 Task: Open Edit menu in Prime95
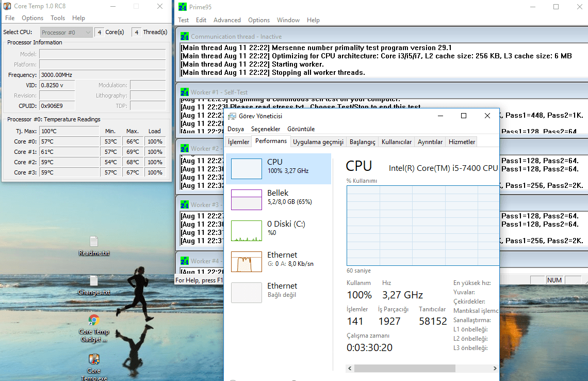[x=201, y=20]
